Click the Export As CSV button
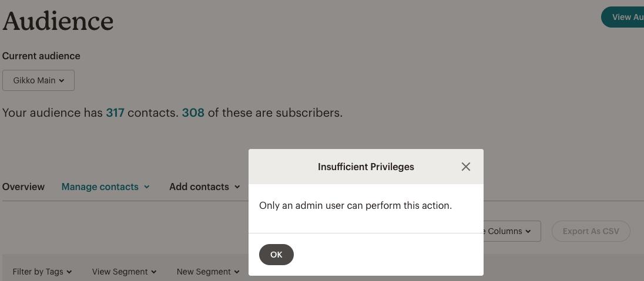Screen dimensions: 644x281 [591, 231]
